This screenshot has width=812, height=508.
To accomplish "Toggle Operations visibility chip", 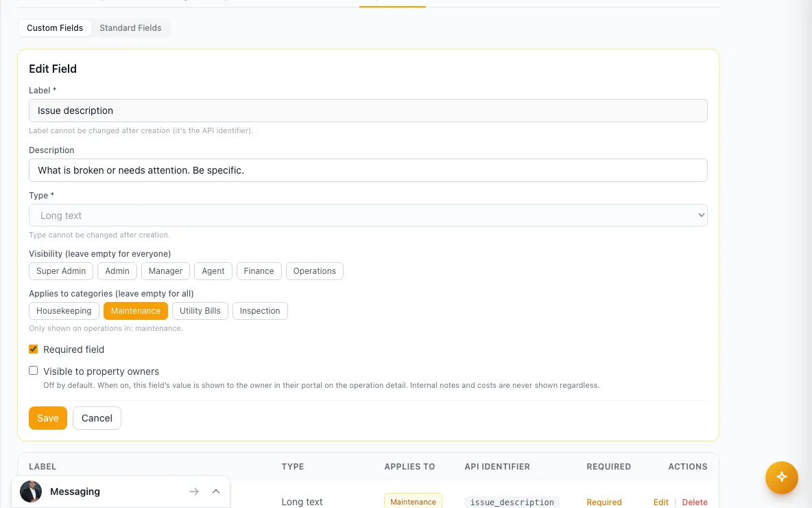I will (x=314, y=271).
